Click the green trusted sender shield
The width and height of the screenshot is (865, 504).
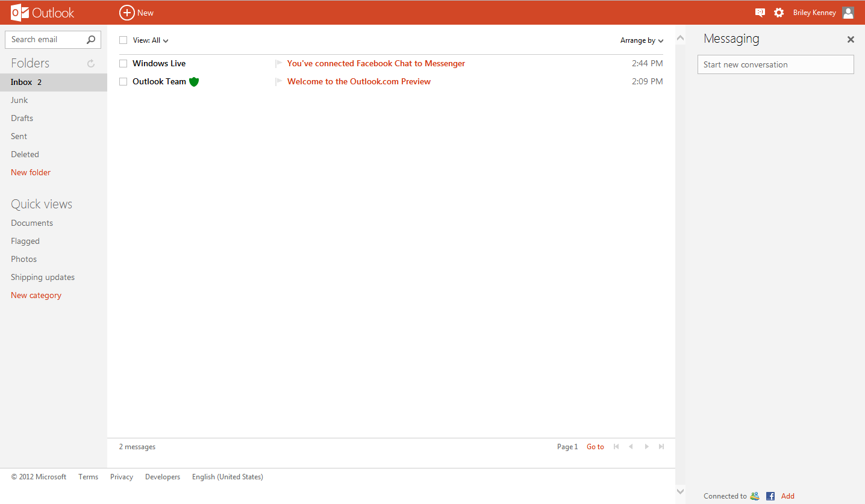coord(193,81)
